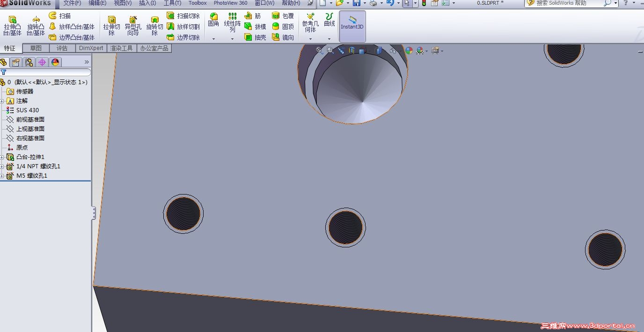Click the New document icon
Viewport: 644px width, 332px height.
(323, 3)
